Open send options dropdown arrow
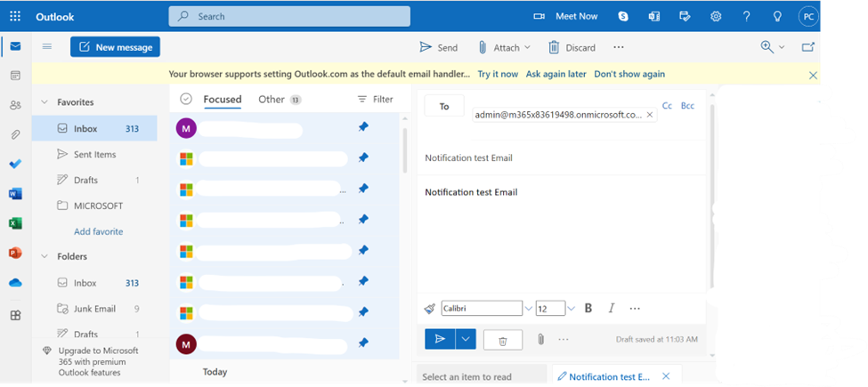This screenshot has width=868, height=387. (x=466, y=339)
